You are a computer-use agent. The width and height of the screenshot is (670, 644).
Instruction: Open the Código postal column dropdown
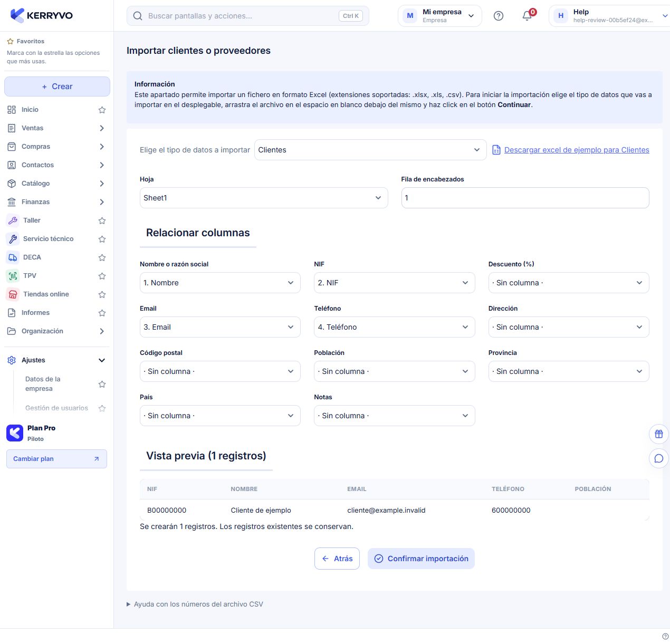tap(220, 371)
